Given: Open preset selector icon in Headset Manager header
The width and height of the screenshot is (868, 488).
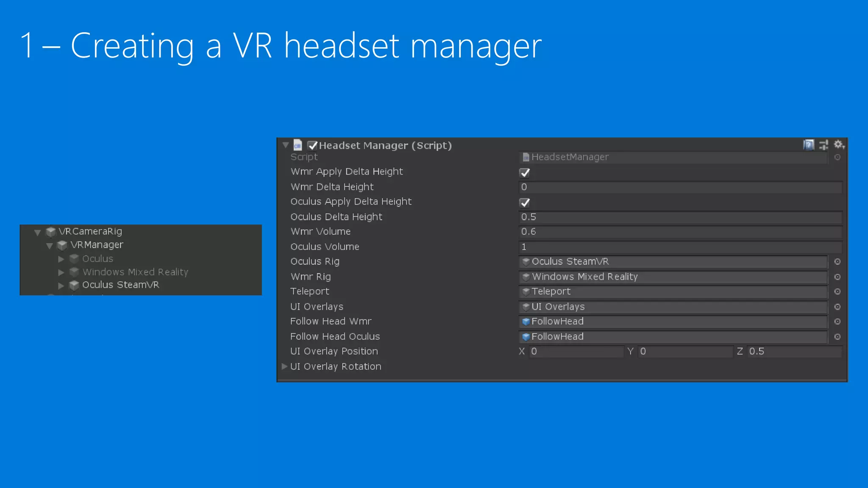Looking at the screenshot, I should point(823,145).
